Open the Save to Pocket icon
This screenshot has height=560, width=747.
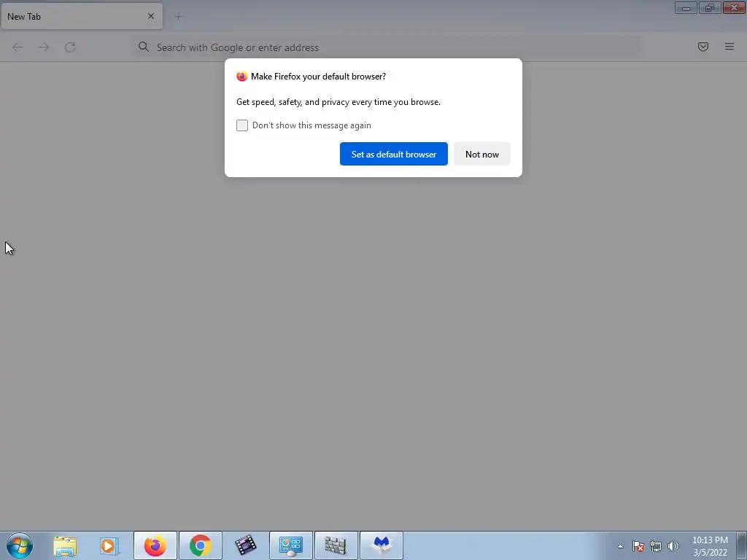tap(703, 47)
